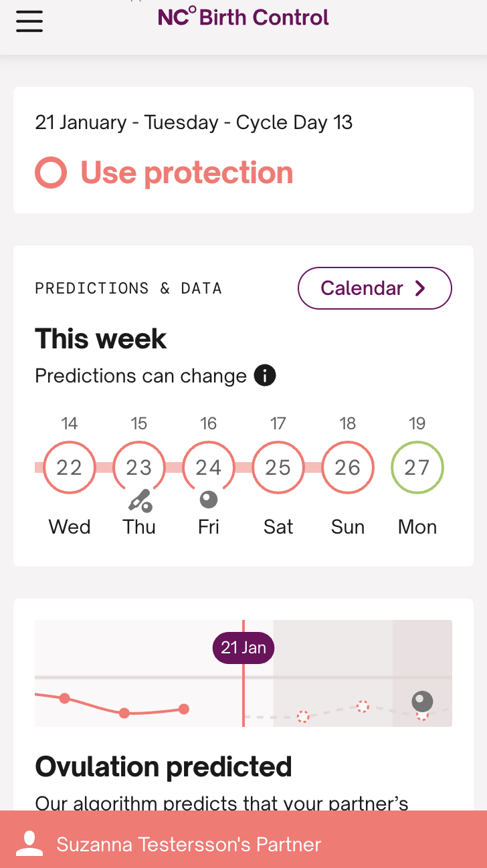487x868 pixels.
Task: Open the Ovulation predicted section
Action: tap(163, 766)
